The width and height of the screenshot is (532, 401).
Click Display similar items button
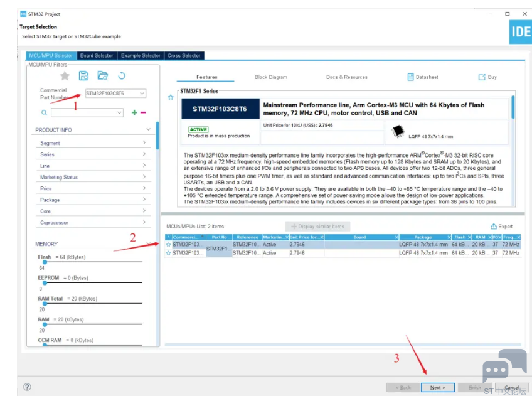317,227
